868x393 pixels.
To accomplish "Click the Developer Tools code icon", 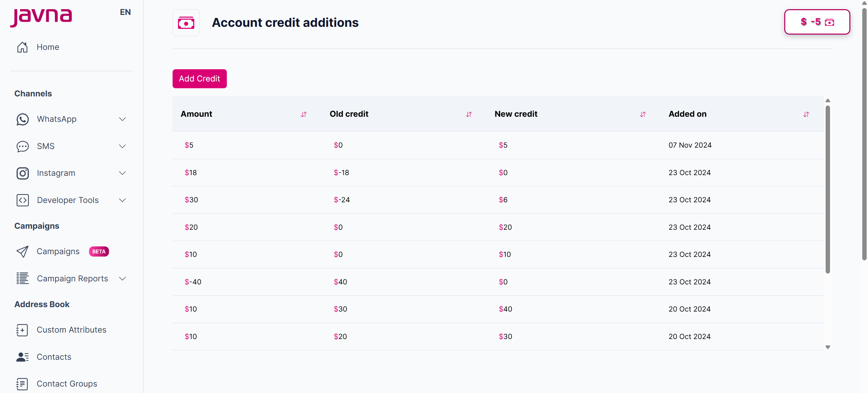I will point(22,200).
